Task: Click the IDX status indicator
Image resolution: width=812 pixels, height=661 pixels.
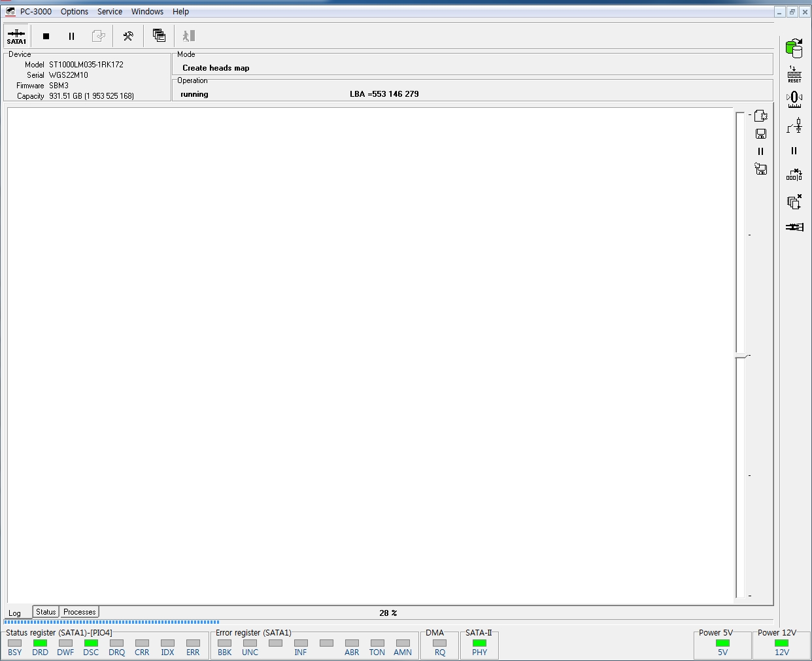Action: 167,643
